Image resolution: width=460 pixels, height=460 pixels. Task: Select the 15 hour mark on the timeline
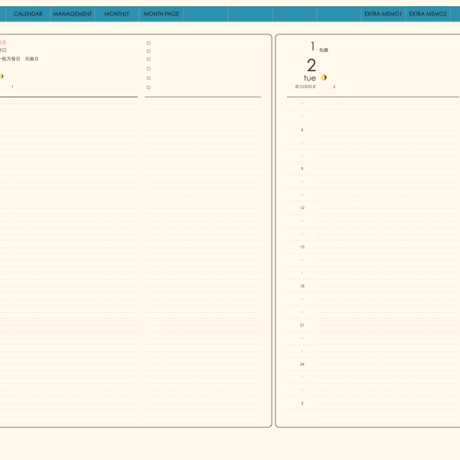(x=302, y=247)
